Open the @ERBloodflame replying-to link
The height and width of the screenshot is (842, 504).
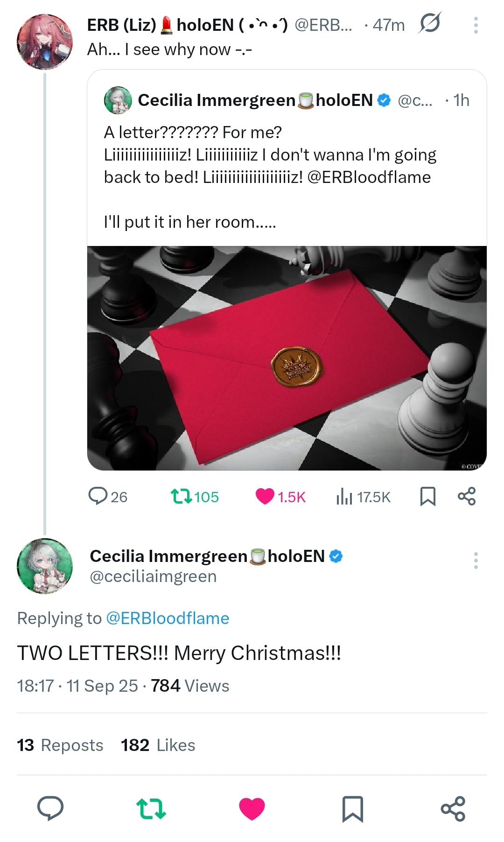(168, 618)
